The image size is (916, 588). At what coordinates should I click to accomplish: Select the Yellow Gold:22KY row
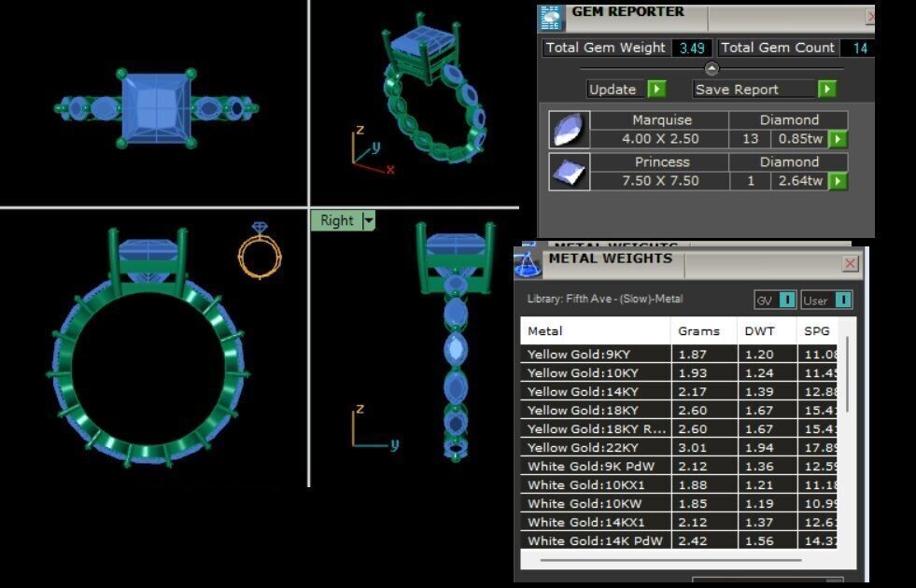coord(679,447)
